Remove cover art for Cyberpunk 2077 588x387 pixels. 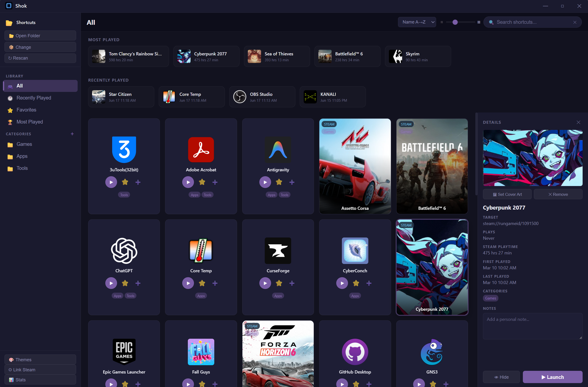point(558,194)
